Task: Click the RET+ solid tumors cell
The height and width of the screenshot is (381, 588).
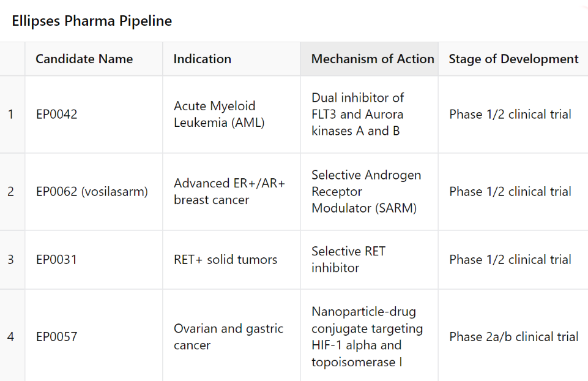Action: coord(225,260)
